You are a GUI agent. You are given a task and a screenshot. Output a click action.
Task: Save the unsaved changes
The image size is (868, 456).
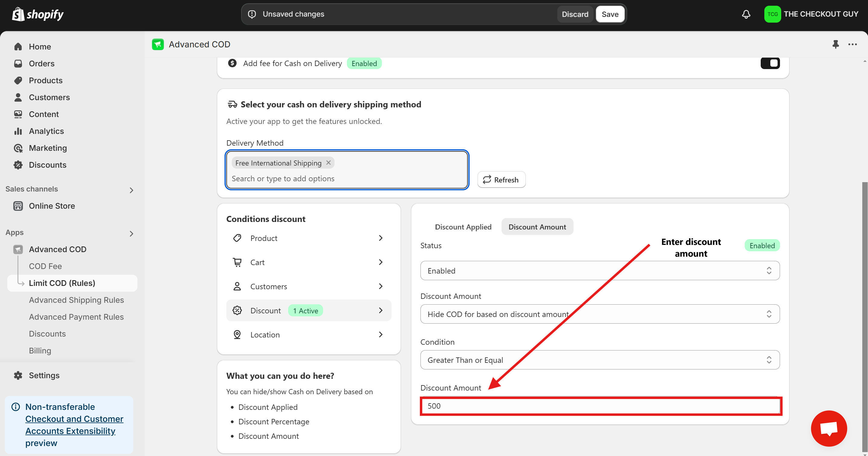(610, 14)
